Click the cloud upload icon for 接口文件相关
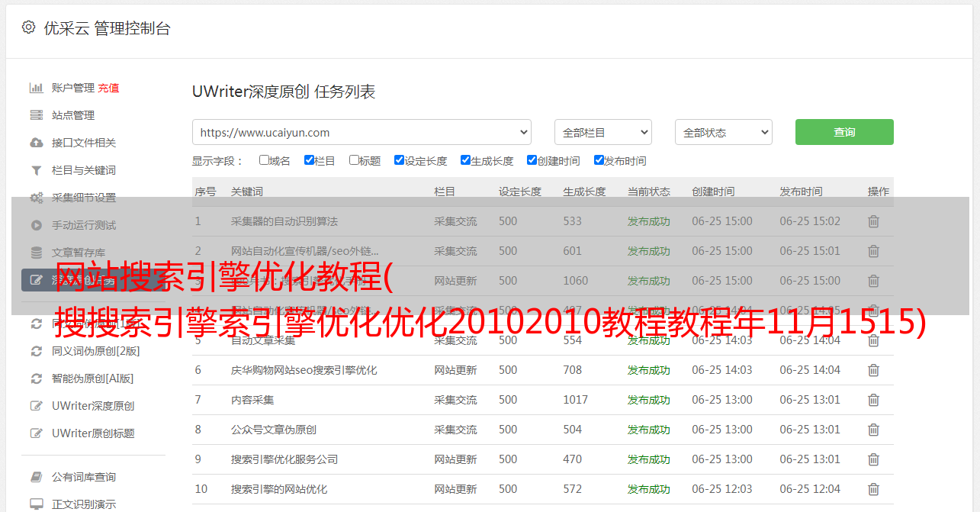This screenshot has height=512, width=980. [36, 143]
